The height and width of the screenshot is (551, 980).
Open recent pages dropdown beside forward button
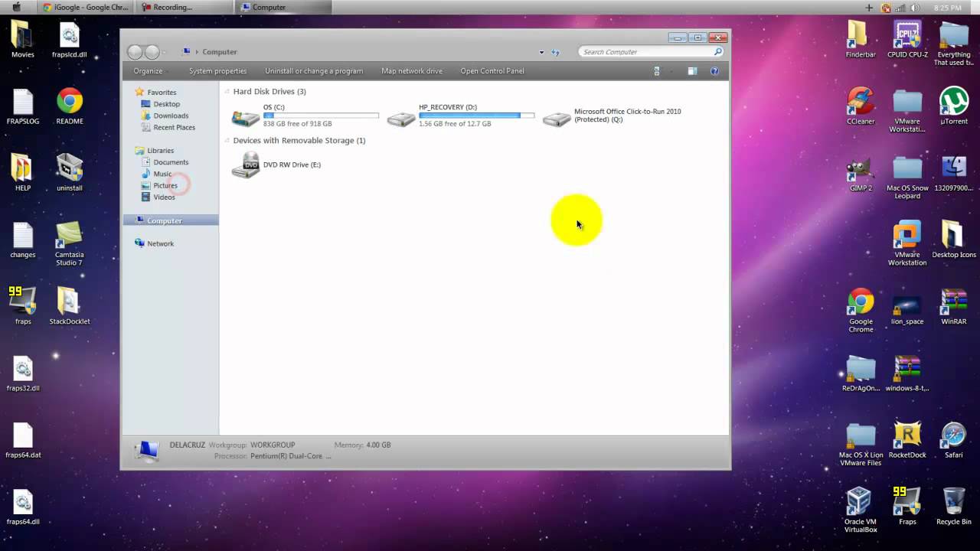click(165, 52)
